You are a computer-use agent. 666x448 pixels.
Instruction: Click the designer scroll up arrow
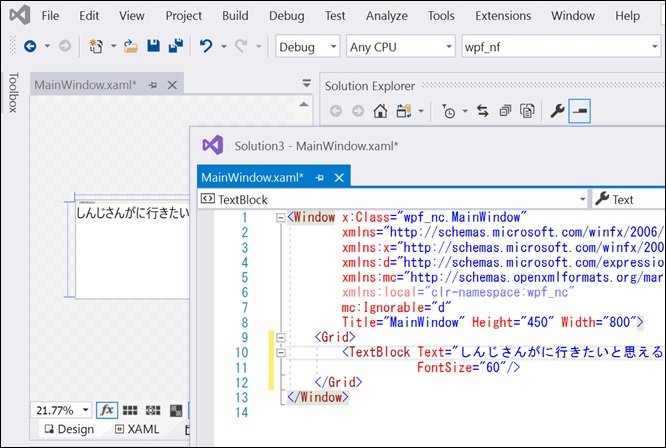(x=304, y=104)
